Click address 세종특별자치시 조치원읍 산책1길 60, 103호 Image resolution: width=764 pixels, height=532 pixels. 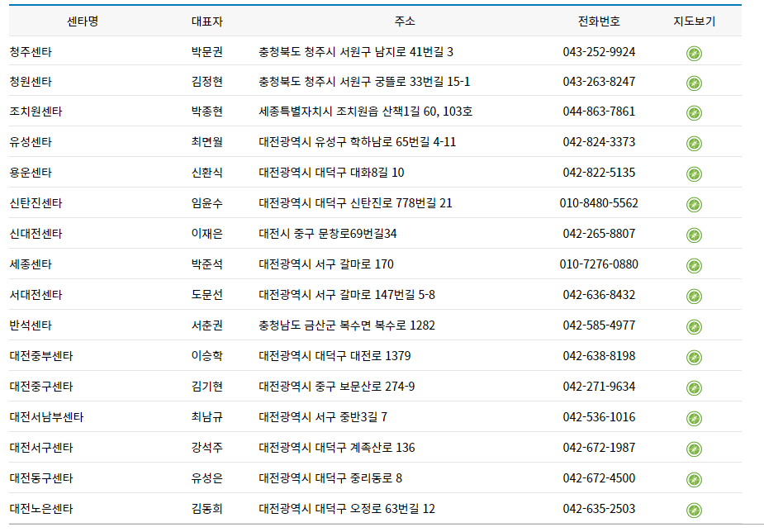365,111
